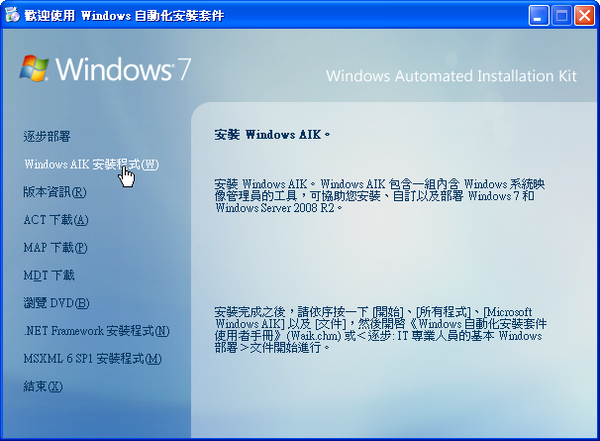Open MDT 下載 link

pyautogui.click(x=49, y=275)
